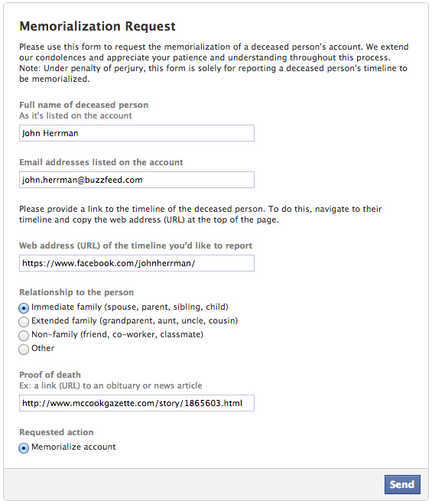432x504 pixels.
Task: Click the Send button
Action: pyautogui.click(x=402, y=484)
